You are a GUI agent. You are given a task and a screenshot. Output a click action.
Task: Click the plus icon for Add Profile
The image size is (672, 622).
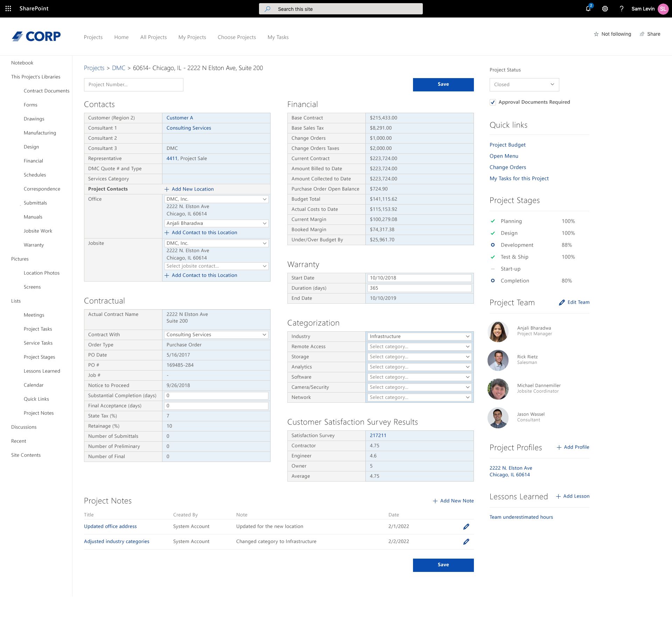click(x=559, y=447)
